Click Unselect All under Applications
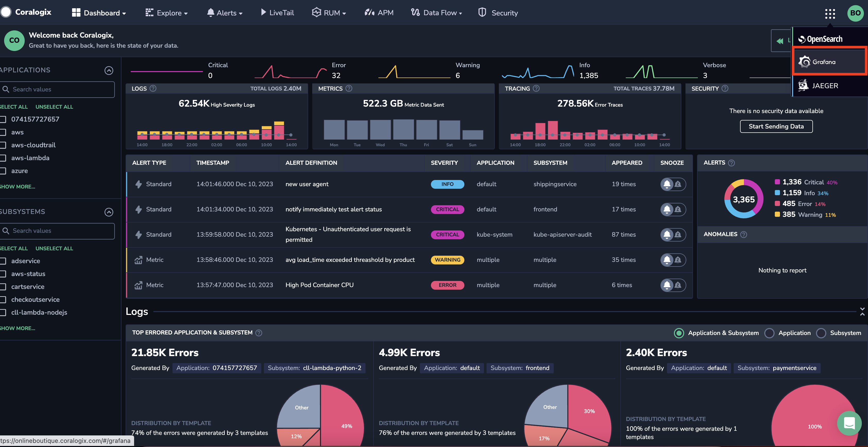This screenshot has width=868, height=447. (x=54, y=107)
